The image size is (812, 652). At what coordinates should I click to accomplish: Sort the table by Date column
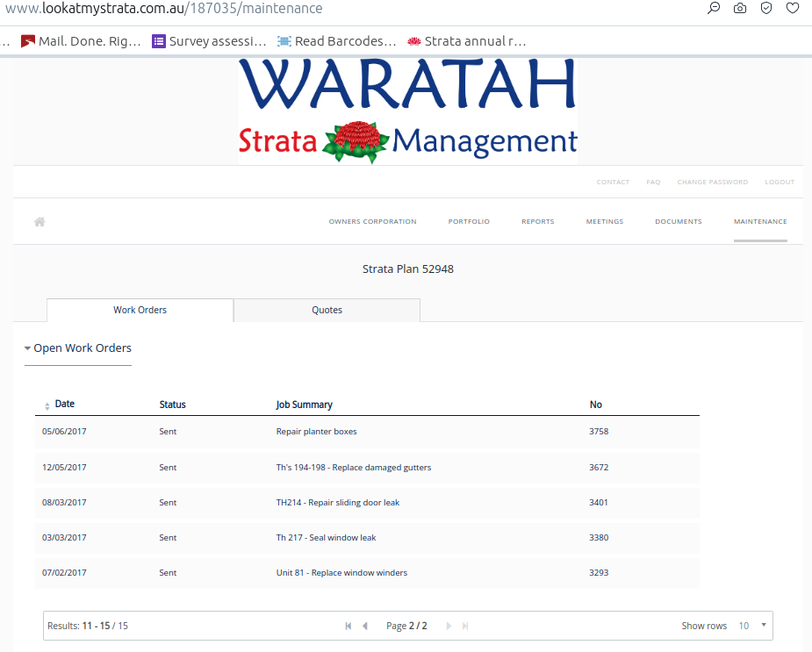pyautogui.click(x=60, y=404)
